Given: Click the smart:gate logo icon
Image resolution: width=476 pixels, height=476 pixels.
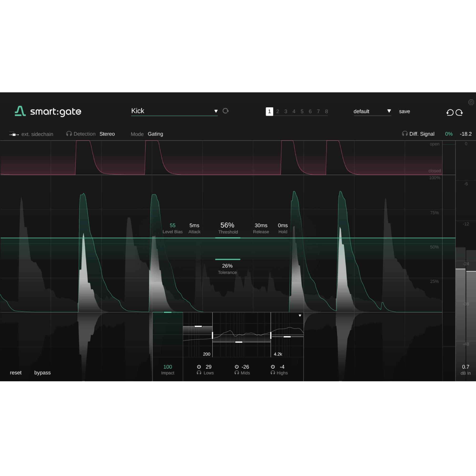Looking at the screenshot, I should click(20, 111).
